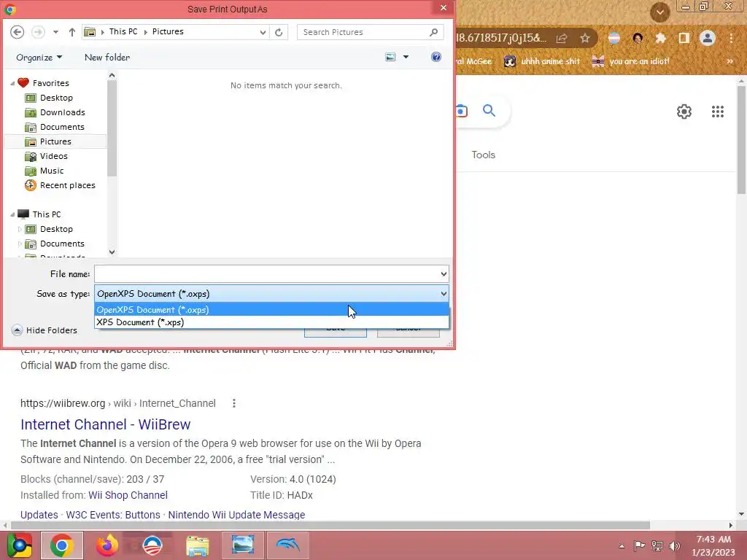Image resolution: width=747 pixels, height=560 pixels.
Task: Select Desktop under Favorites
Action: coord(56,98)
